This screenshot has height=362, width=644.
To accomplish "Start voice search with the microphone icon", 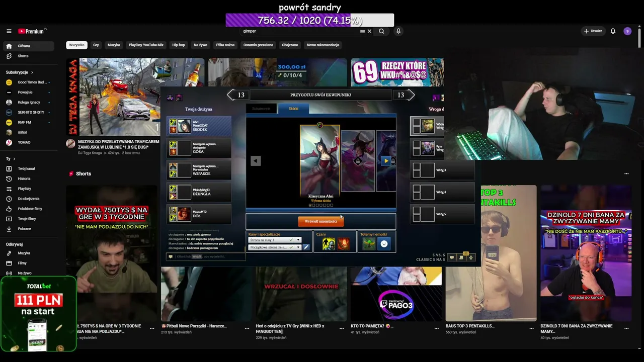I will [x=398, y=31].
